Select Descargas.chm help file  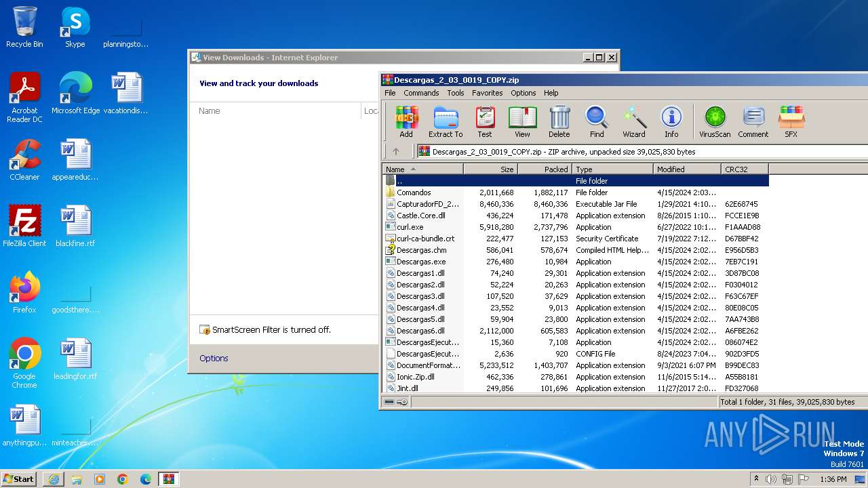click(x=576, y=250)
